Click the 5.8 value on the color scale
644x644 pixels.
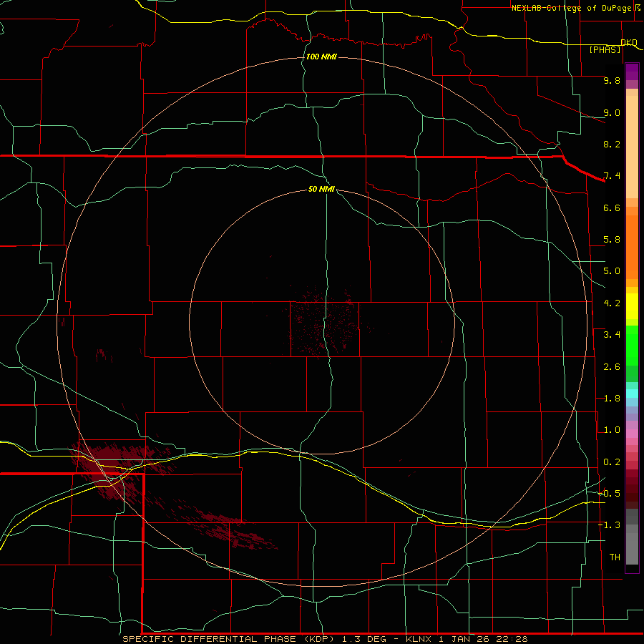(x=612, y=240)
